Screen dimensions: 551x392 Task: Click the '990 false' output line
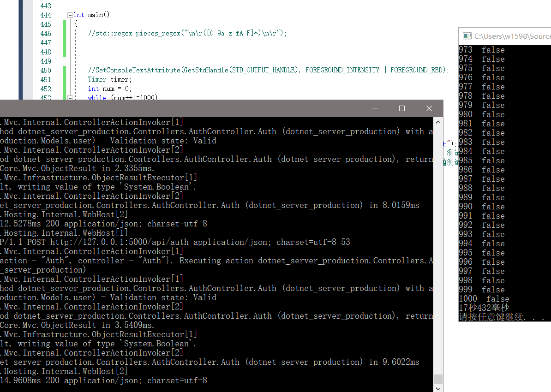click(482, 207)
